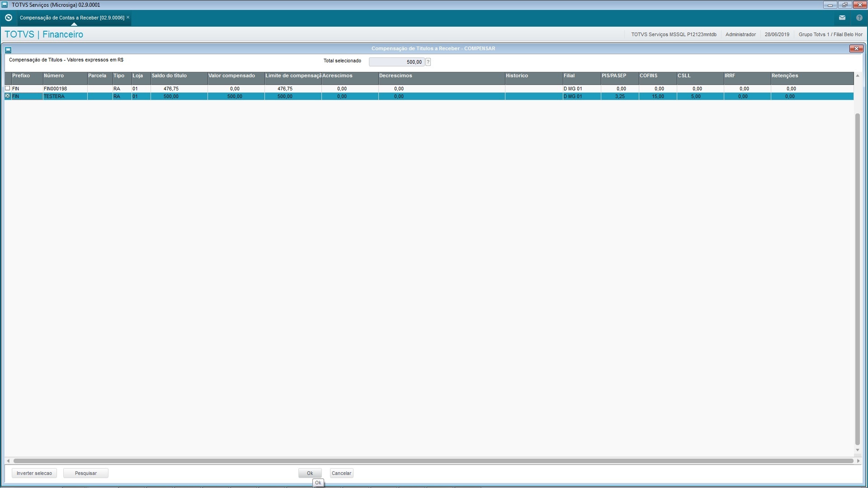Viewport: 868px width, 488px height.
Task: Click the Inverter selecao button
Action: click(x=34, y=473)
